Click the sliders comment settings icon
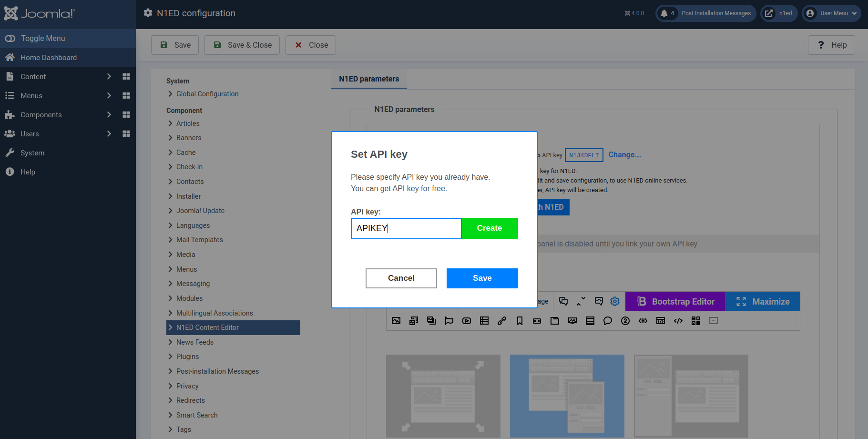868x439 pixels. click(599, 301)
